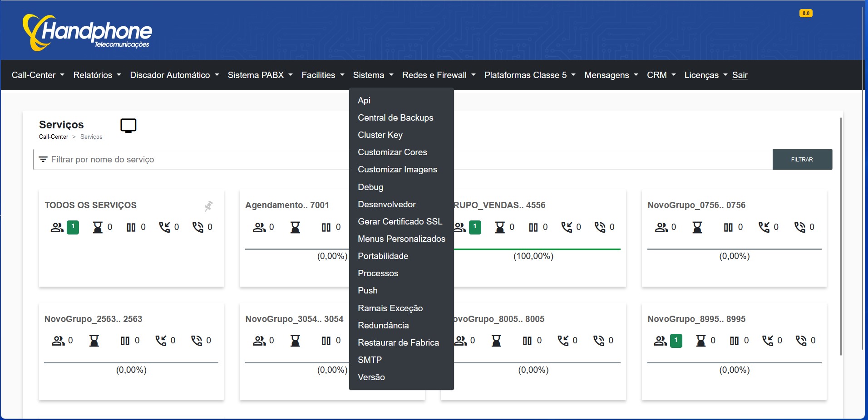Viewport: 868px width, 420px height.
Task: Open the Licenças dropdown menu
Action: (x=705, y=75)
